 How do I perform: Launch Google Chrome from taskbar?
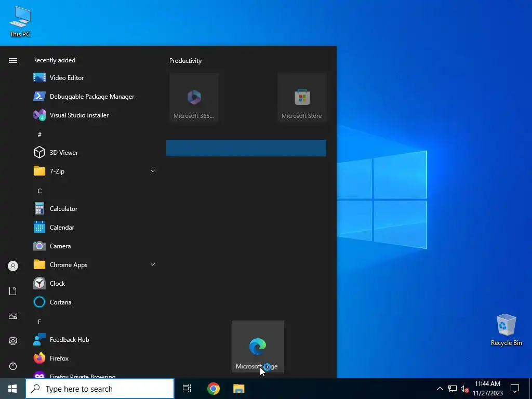[x=214, y=389]
